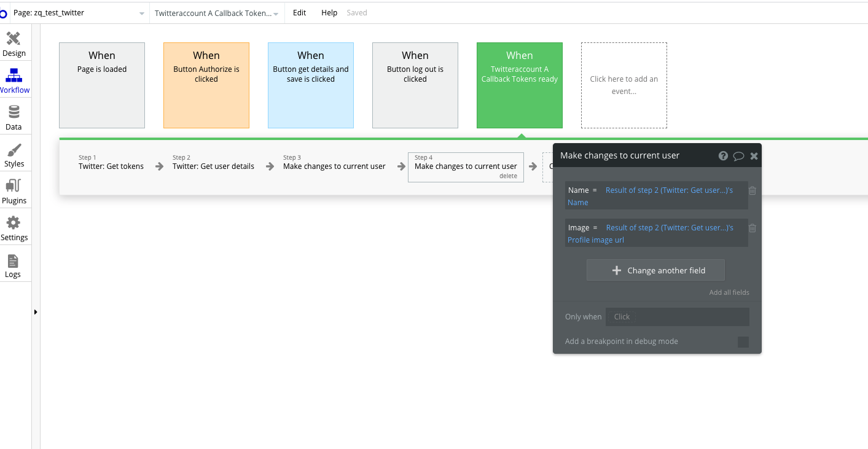Click the Bubble logo icon
Viewport: 868px width, 449px height.
[x=3, y=13]
